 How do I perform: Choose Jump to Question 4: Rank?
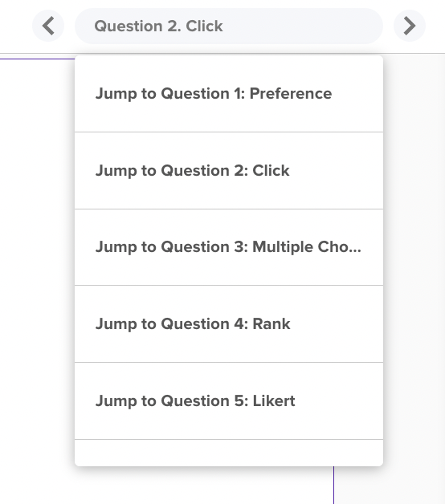[x=229, y=323]
